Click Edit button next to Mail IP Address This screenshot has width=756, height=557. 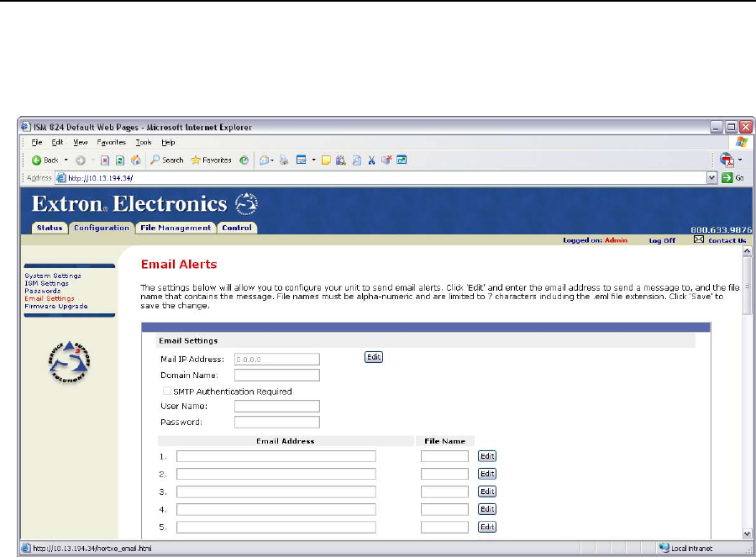[x=373, y=357]
